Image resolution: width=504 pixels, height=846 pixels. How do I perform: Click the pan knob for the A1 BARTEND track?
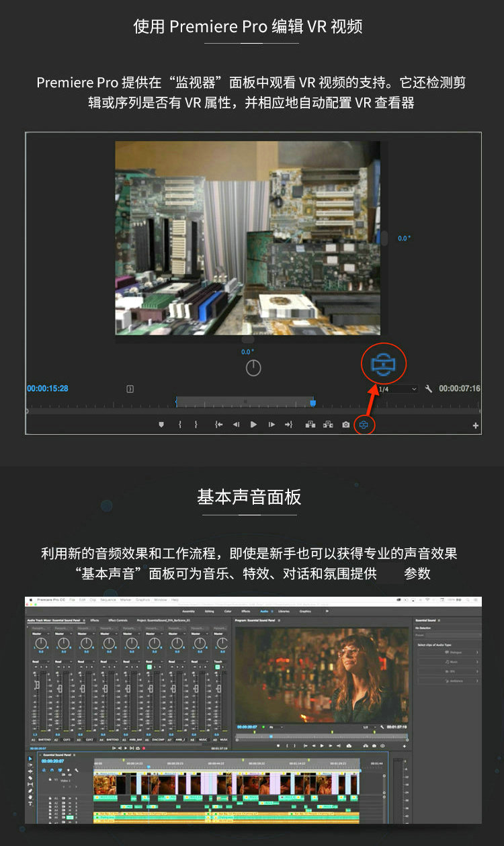click(x=40, y=644)
